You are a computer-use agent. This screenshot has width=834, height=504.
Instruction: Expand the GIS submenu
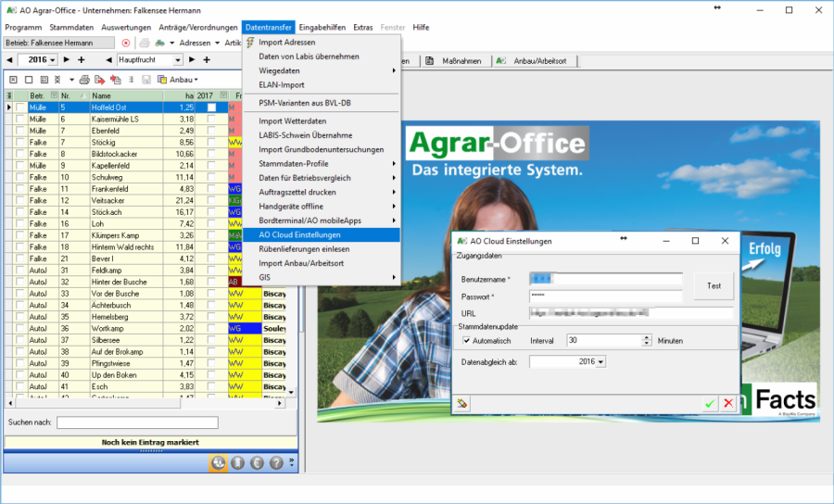tap(394, 278)
